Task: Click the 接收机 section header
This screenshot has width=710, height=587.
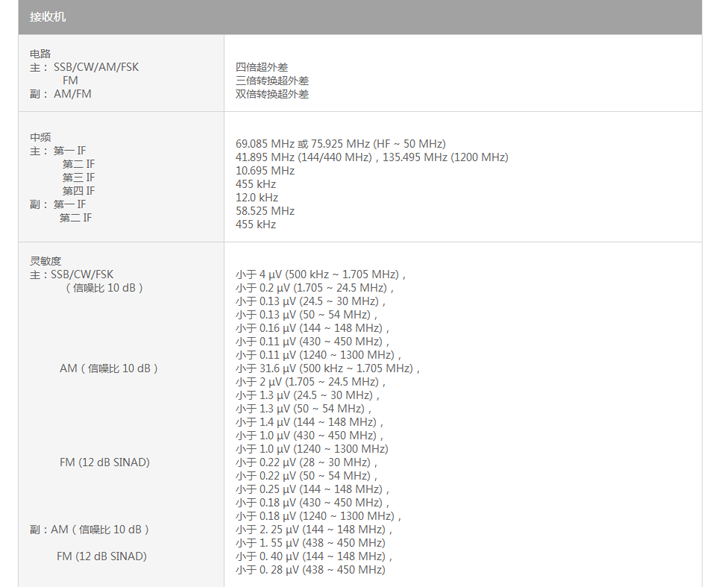Action: coord(360,17)
